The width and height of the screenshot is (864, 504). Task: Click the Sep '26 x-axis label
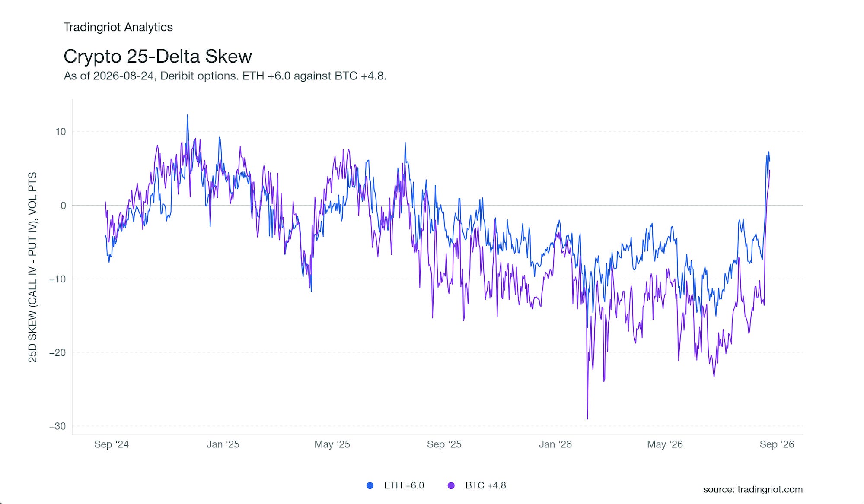777,444
